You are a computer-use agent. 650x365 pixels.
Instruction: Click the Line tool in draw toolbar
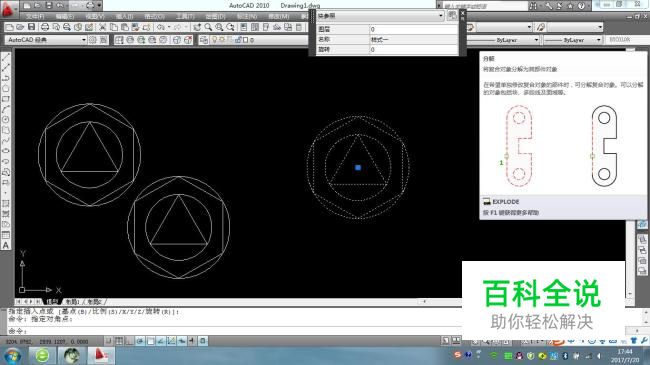click(6, 57)
